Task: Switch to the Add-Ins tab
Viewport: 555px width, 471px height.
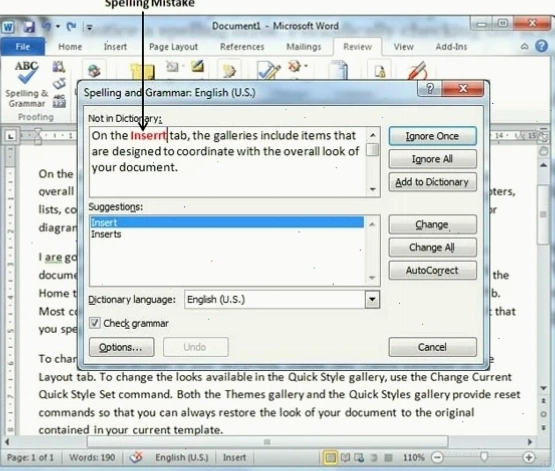Action: point(451,47)
